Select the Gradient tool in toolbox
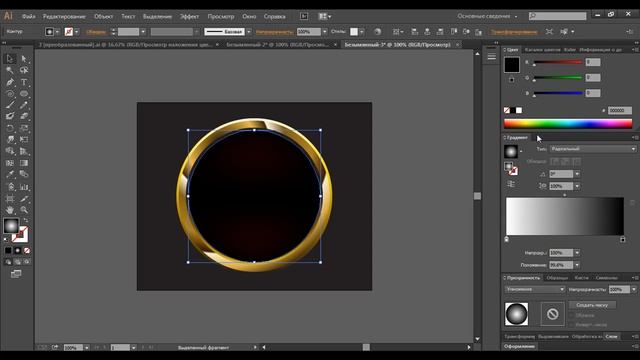Viewport: 640px width, 360px height. pos(24,163)
